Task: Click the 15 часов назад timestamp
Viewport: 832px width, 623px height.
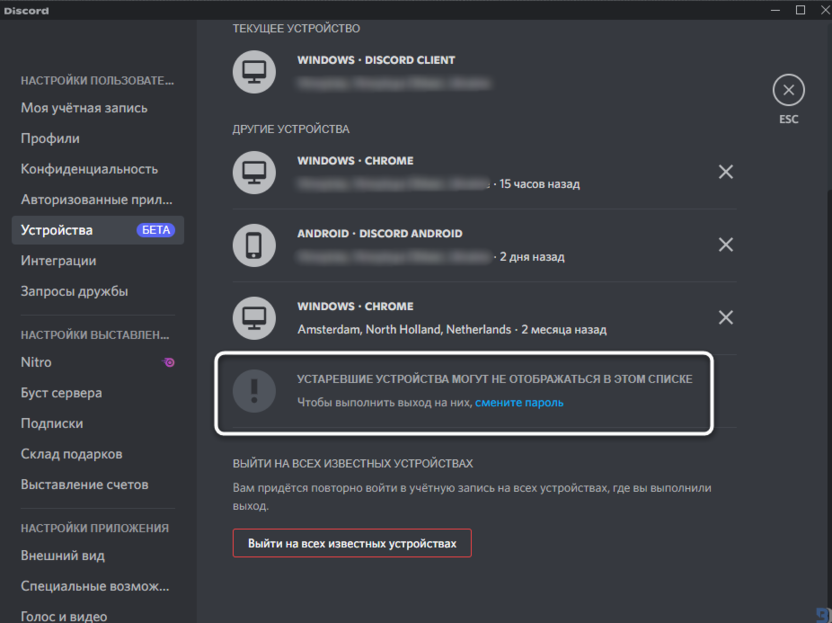Action: pyautogui.click(x=539, y=184)
